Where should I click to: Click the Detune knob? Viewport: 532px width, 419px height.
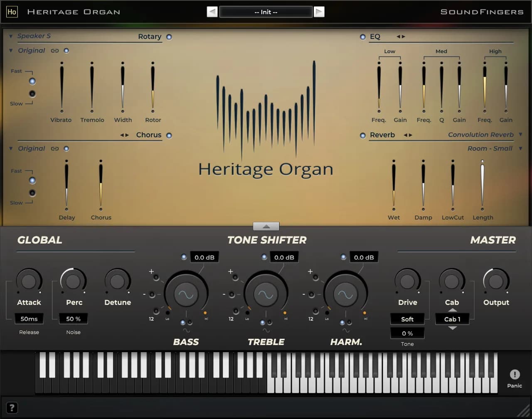point(117,282)
